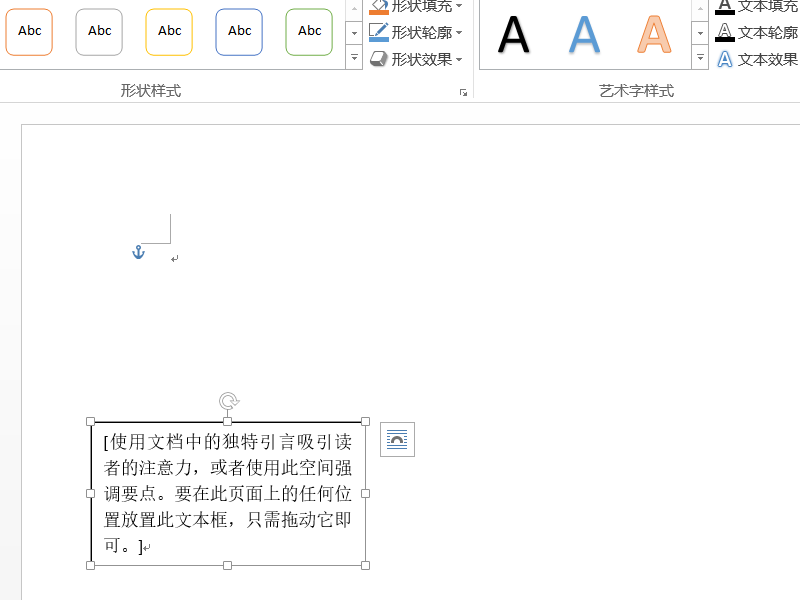
Task: Apply the blue outline Abc shape style
Action: [x=239, y=32]
